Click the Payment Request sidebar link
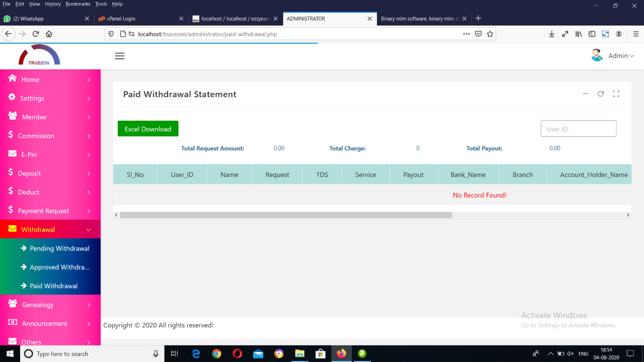The image size is (644, 362). pyautogui.click(x=43, y=211)
